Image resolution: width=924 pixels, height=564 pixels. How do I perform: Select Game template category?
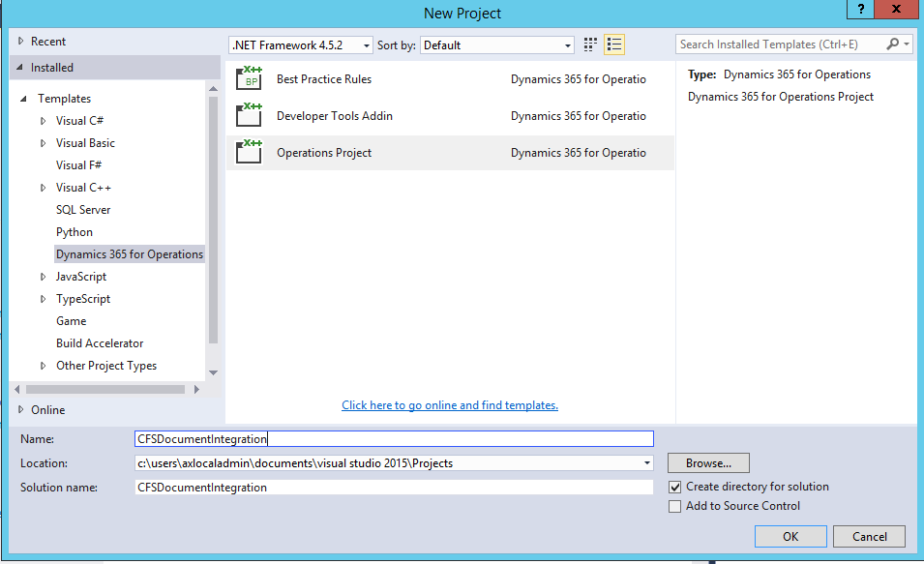coord(72,321)
